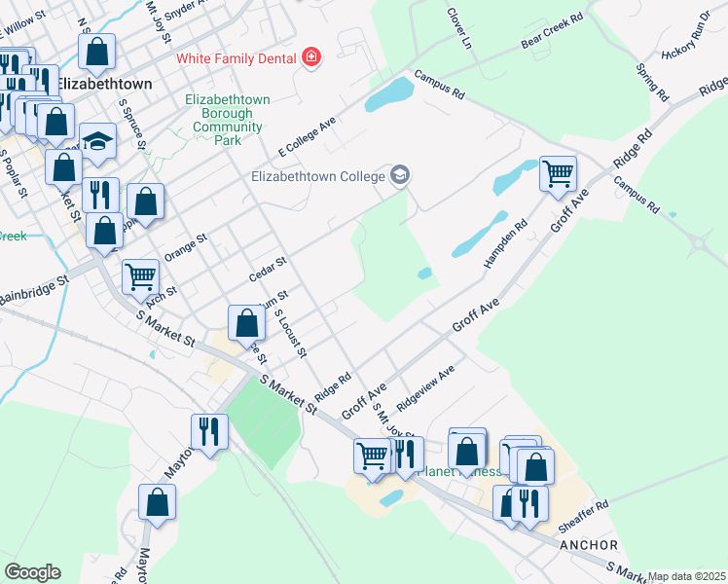The height and width of the screenshot is (584, 728).
Task: Click the Elizabethtown town label
Action: point(104,84)
